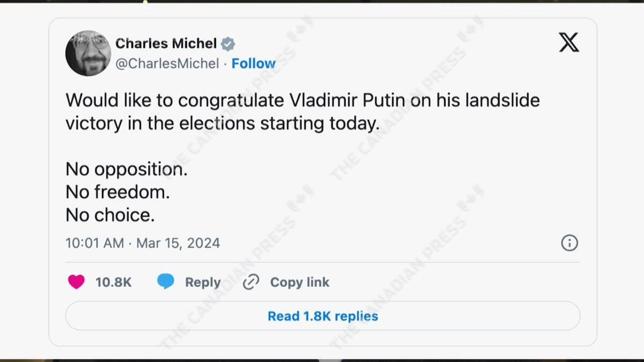Viewport: 644px width, 362px height.
Task: Click the blue reply bubble icon
Action: (x=165, y=282)
